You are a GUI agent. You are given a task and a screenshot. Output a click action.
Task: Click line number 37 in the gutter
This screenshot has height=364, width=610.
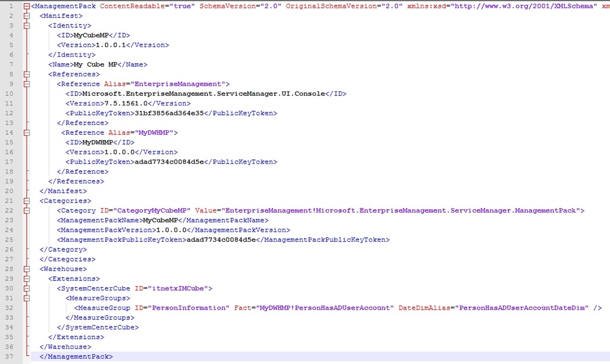point(10,356)
